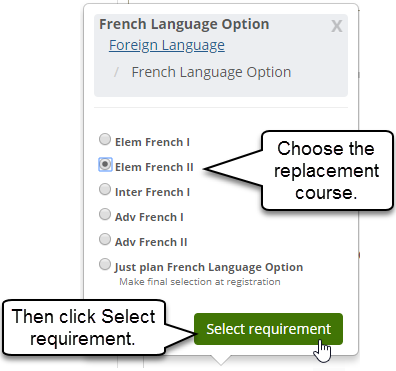Image resolution: width=396 pixels, height=371 pixels.
Task: Click the Choose the replacement course callout
Action: [327, 170]
